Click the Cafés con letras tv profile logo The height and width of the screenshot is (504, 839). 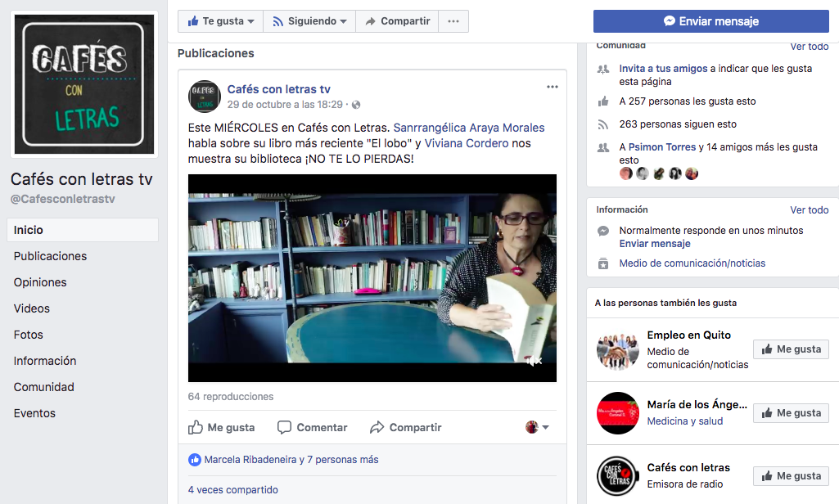point(84,84)
